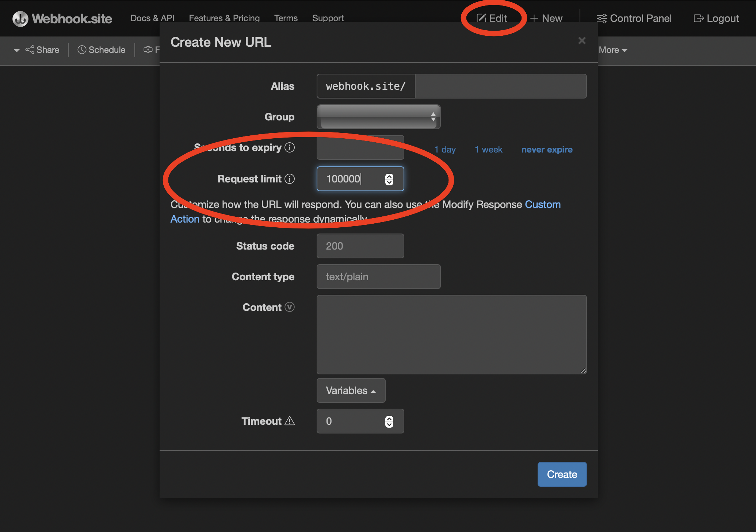Click the Content variables V icon
756x532 pixels.
click(290, 307)
